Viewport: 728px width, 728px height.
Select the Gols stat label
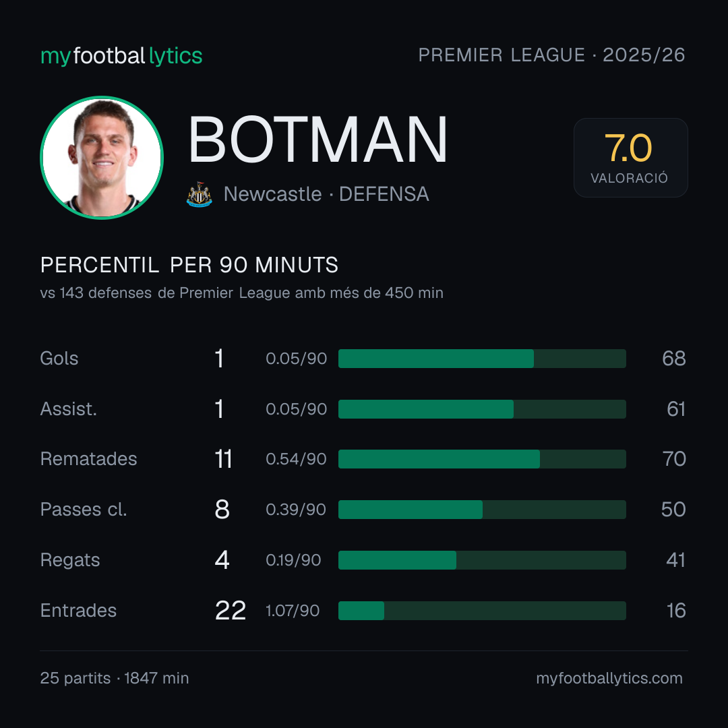coord(59,359)
